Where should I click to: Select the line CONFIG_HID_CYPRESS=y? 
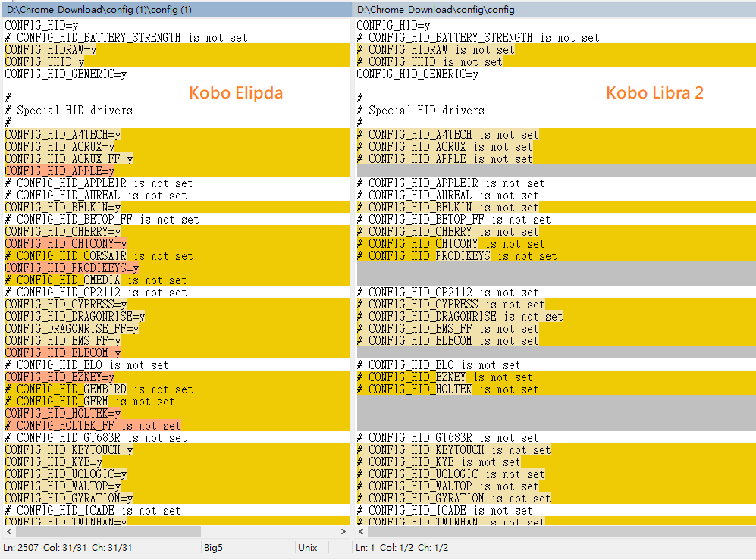[x=65, y=304]
